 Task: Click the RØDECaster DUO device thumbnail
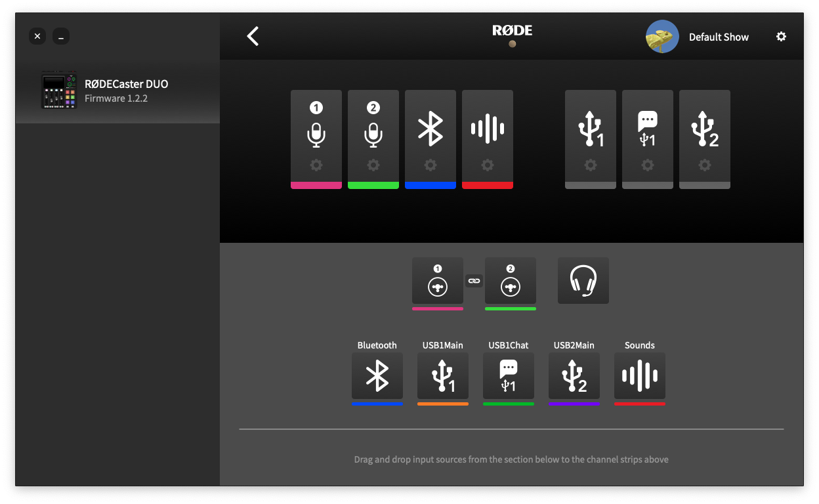click(59, 90)
